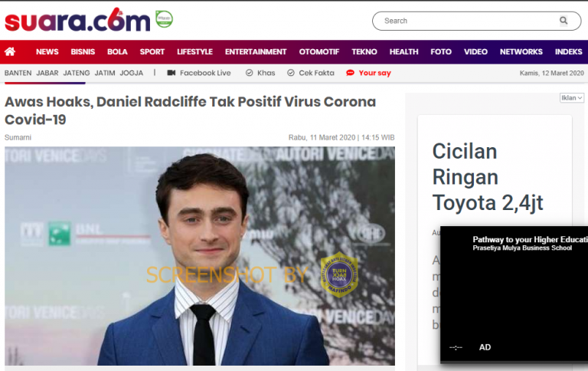This screenshot has height=371, width=588.
Task: Click the Your say speech bubble icon
Action: 350,73
